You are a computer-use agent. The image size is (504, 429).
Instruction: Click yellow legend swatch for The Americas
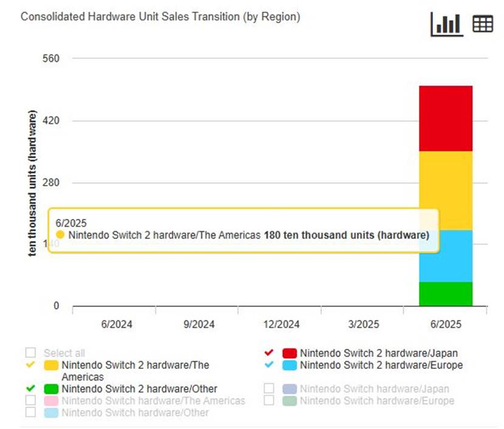click(51, 365)
